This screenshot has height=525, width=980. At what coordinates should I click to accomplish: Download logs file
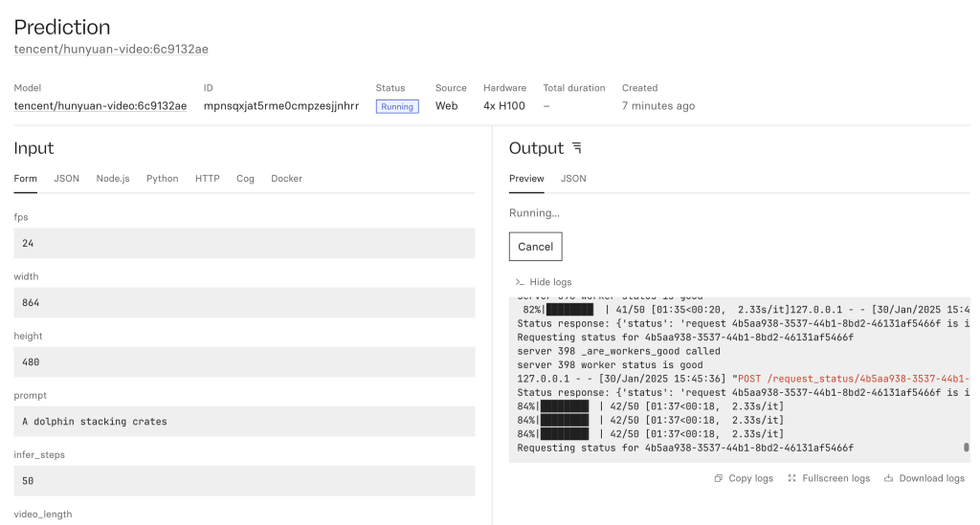point(924,478)
